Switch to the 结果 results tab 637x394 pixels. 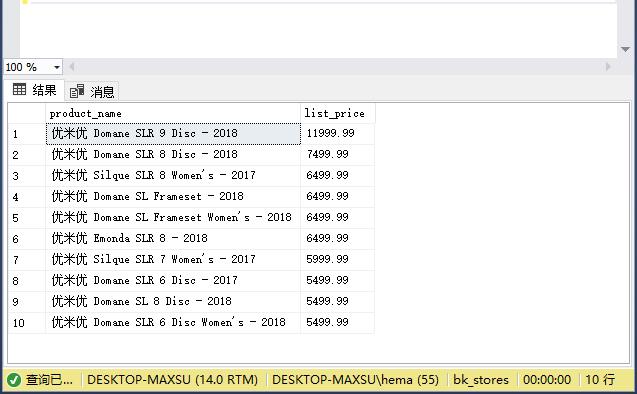coord(35,90)
